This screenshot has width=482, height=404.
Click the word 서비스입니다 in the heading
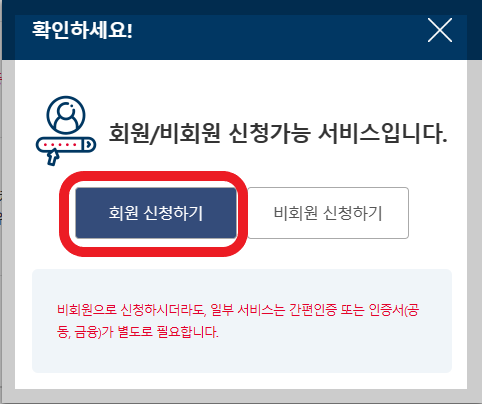(x=383, y=133)
